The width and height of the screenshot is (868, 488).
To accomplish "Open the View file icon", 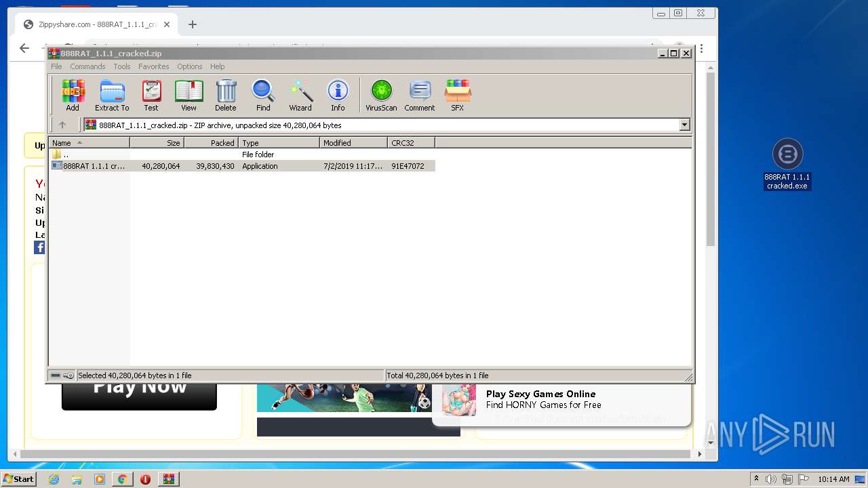I will (x=189, y=95).
